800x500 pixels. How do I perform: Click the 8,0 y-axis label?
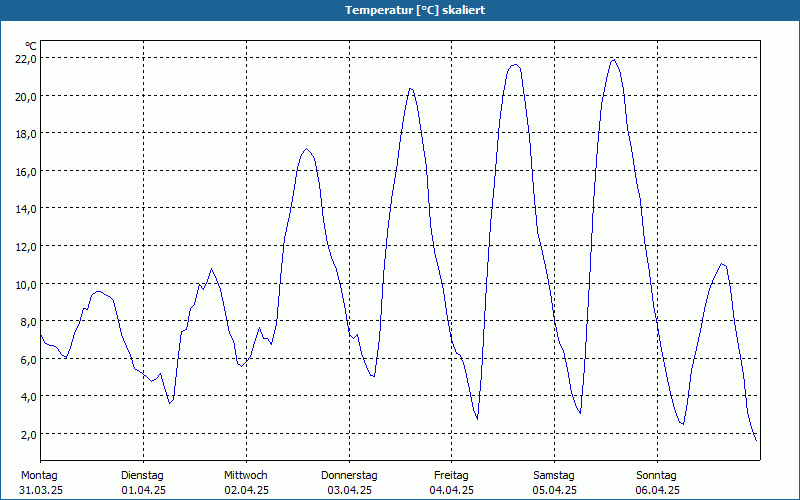[x=28, y=321]
